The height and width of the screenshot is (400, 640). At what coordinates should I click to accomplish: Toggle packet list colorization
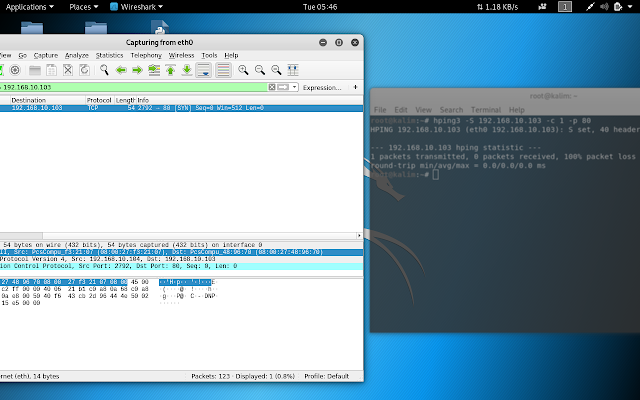tap(223, 70)
